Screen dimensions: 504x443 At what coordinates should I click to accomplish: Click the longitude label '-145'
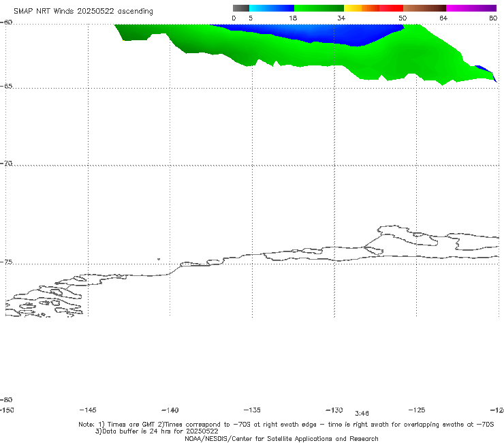coord(88,410)
